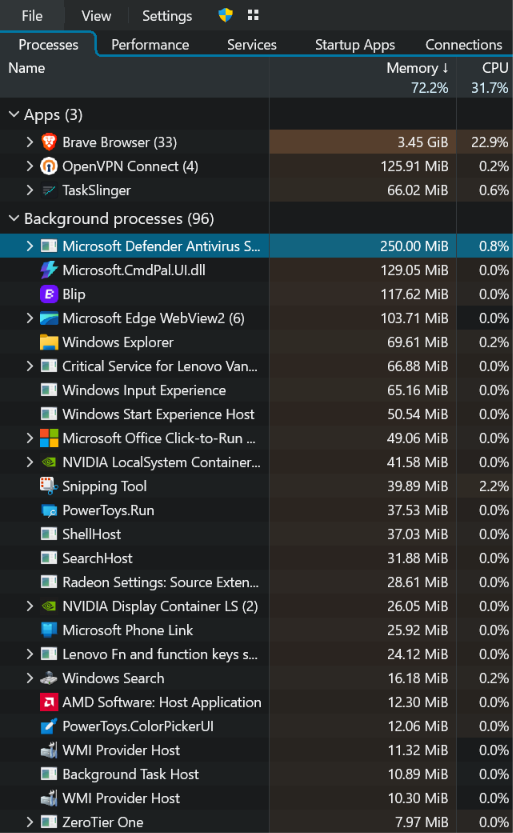
Task: Sort by the CPU column header
Action: tap(485, 78)
